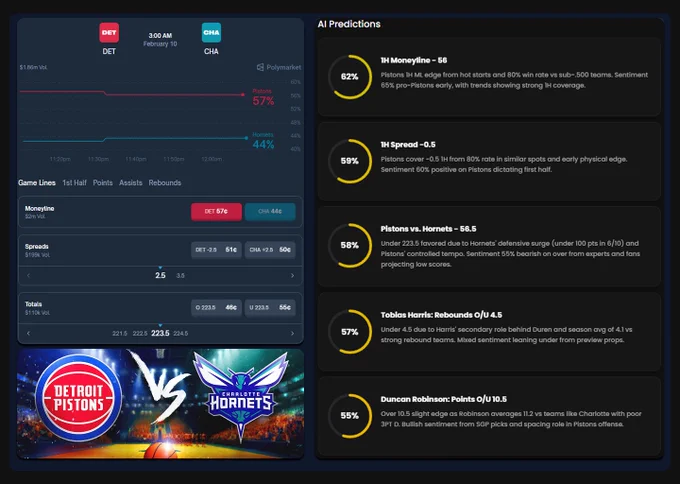
Task: Pick DET -2.5 spread at 51¢
Action: point(216,250)
